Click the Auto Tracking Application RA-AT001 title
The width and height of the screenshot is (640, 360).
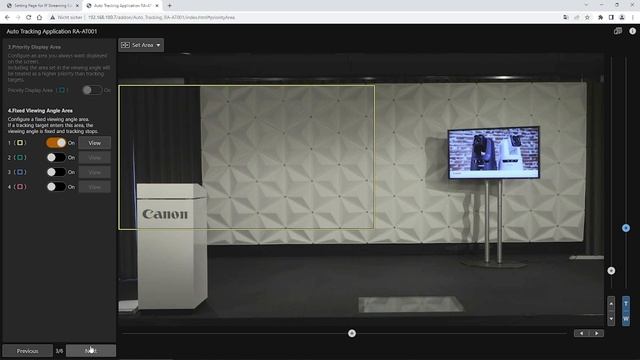click(x=51, y=31)
